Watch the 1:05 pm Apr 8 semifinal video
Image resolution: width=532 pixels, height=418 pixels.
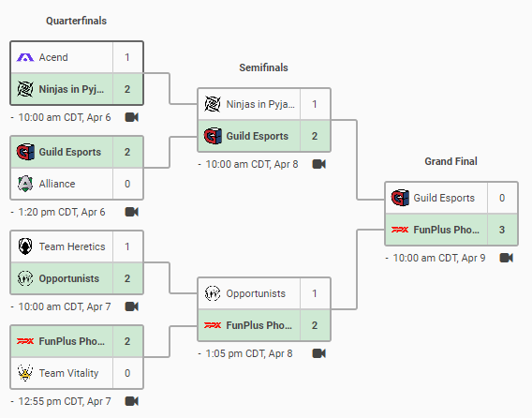point(319,353)
